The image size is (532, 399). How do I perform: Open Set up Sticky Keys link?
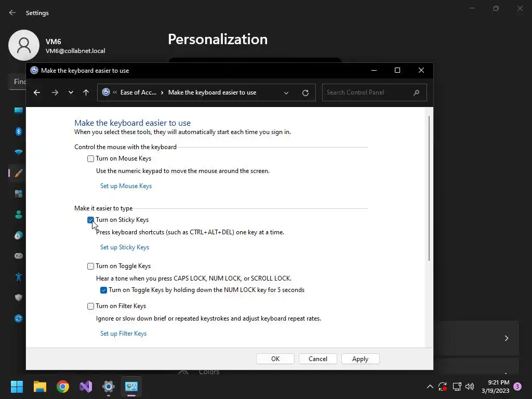pyautogui.click(x=125, y=247)
